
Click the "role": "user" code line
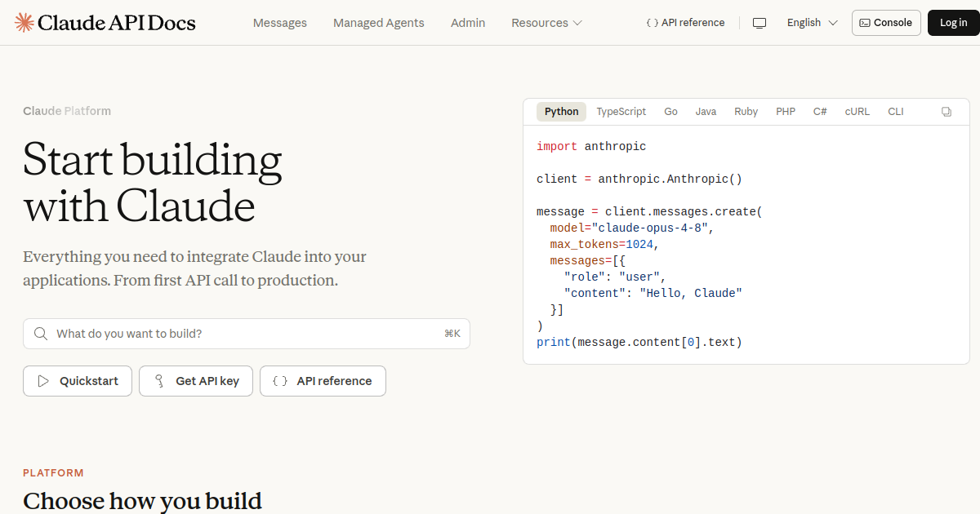click(x=615, y=277)
